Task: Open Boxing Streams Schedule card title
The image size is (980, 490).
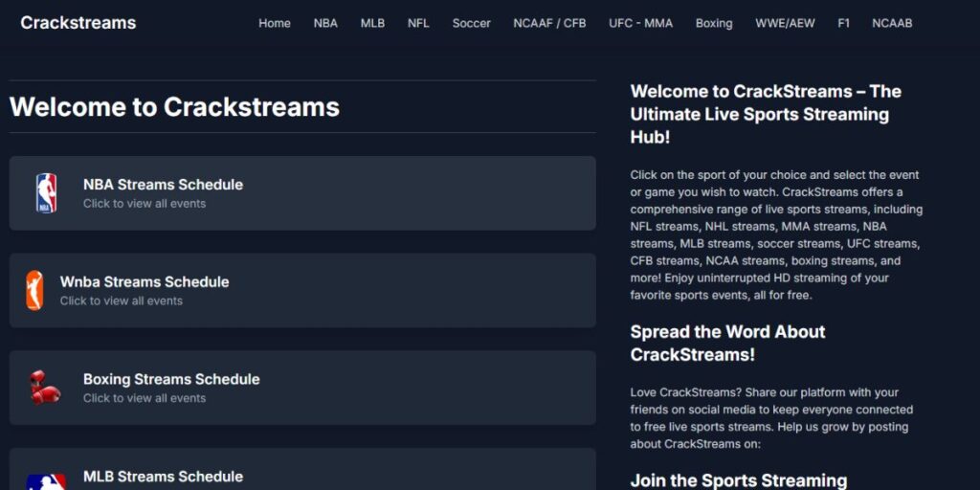Action: [171, 379]
